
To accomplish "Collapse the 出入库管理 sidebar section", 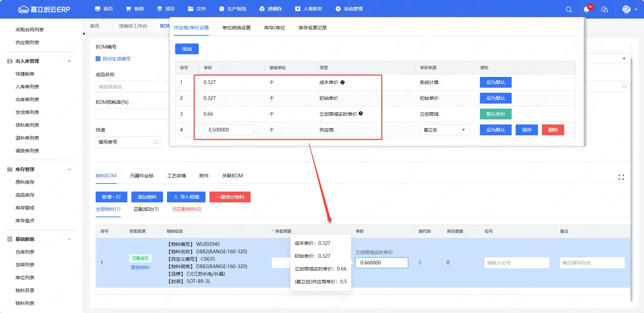I will pyautogui.click(x=69, y=61).
